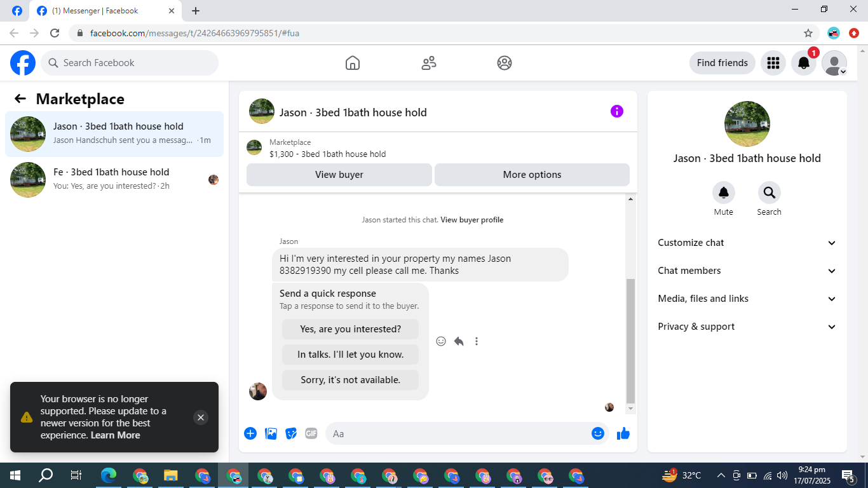
Task: Click the Facebook logo icon
Action: (23, 63)
